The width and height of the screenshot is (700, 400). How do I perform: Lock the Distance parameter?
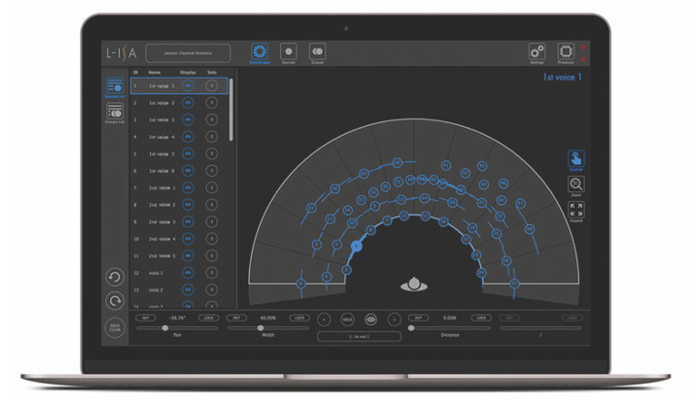pyautogui.click(x=481, y=318)
